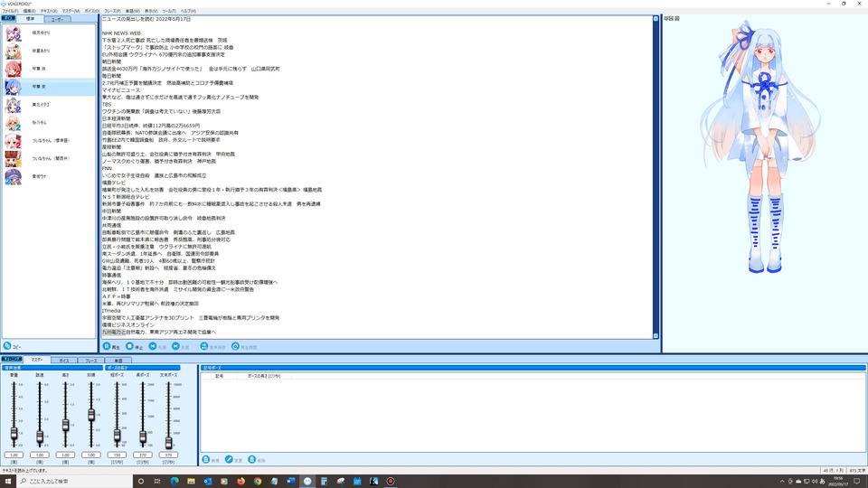Click the ポーズの長さ column header
868x488 pixels.
(264, 376)
